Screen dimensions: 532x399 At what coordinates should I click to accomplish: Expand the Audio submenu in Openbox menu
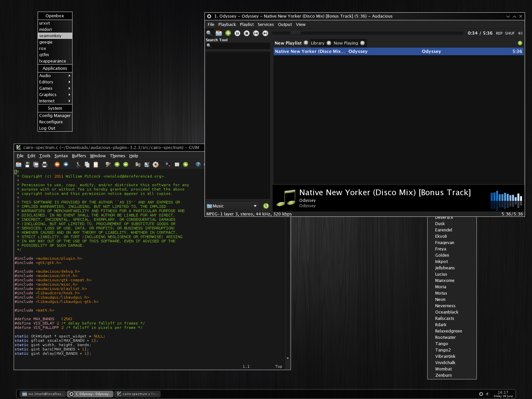[x=55, y=75]
